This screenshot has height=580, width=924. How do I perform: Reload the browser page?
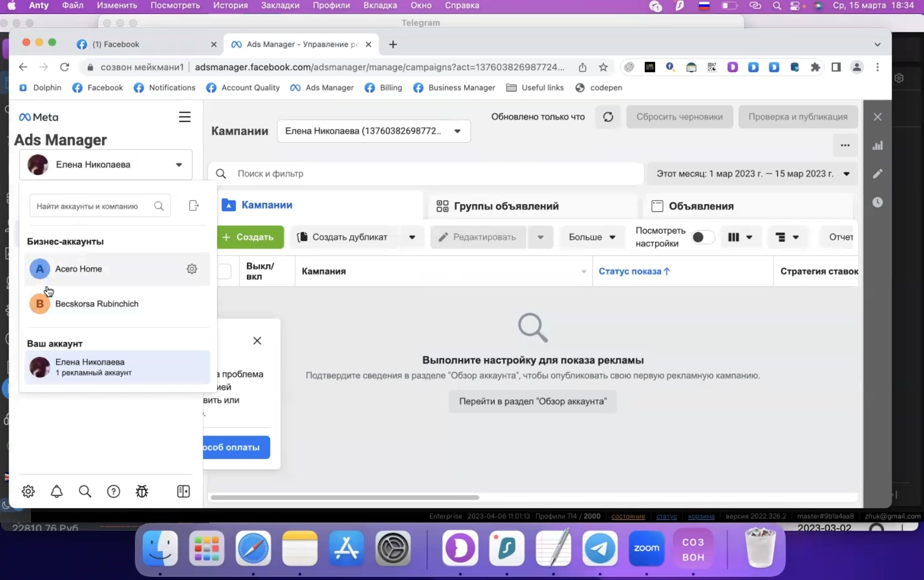click(65, 67)
